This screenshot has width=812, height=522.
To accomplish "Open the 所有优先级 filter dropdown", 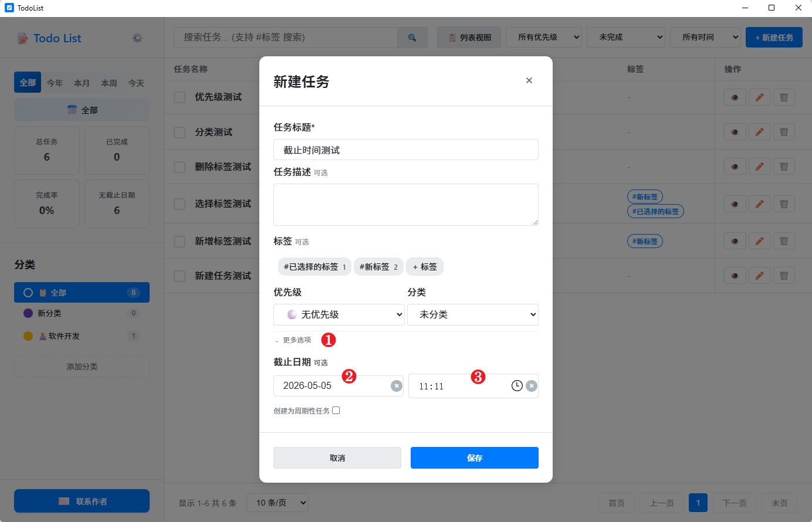I will pos(544,38).
